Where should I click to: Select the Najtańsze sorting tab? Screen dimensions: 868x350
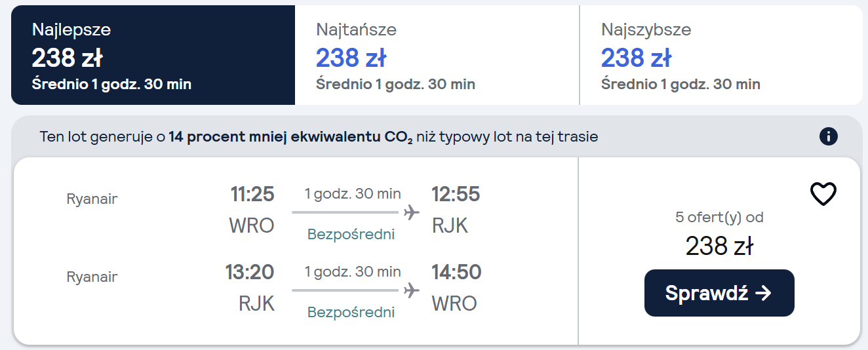tap(437, 55)
